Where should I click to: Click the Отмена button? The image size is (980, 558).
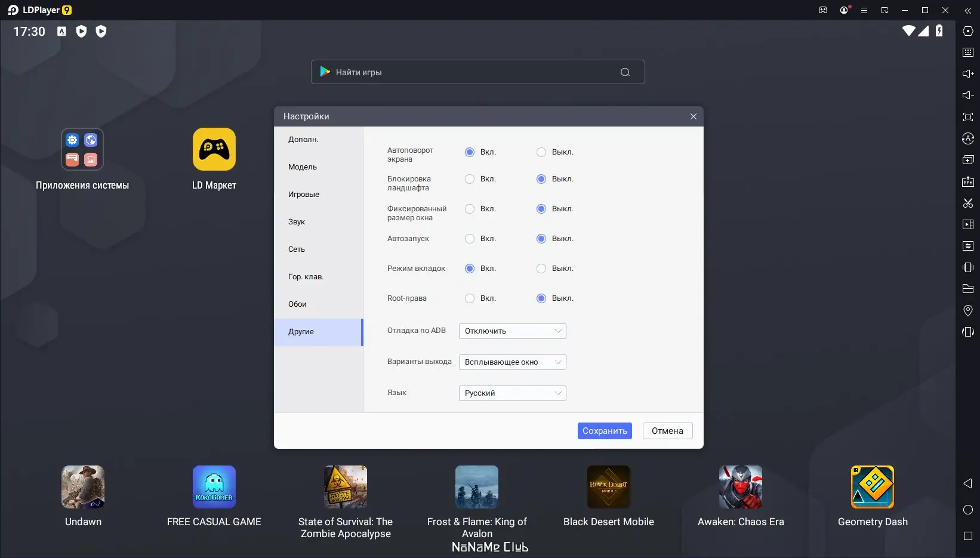667,431
